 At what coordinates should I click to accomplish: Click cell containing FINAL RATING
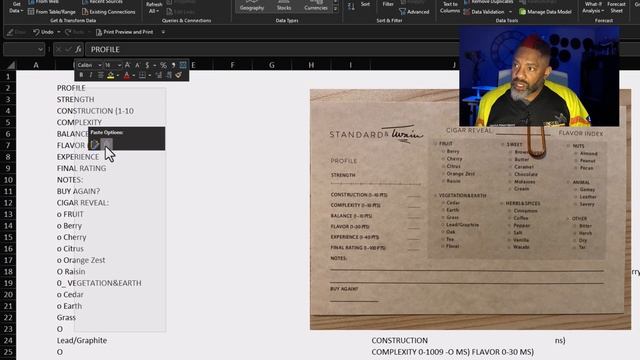[x=81, y=168]
